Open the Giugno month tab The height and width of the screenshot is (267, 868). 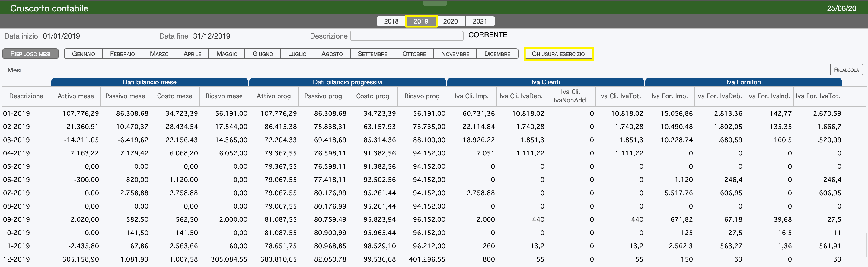263,54
